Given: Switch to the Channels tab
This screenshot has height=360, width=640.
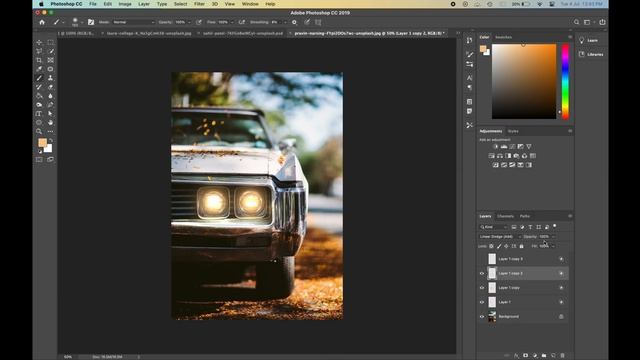Looking at the screenshot, I should 505,216.
